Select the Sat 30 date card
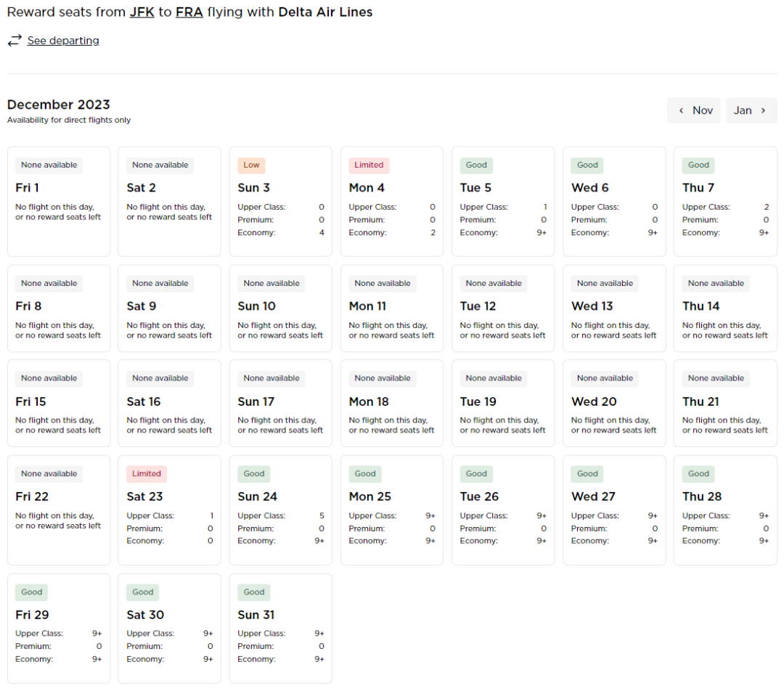This screenshot has height=691, width=784. [x=169, y=628]
